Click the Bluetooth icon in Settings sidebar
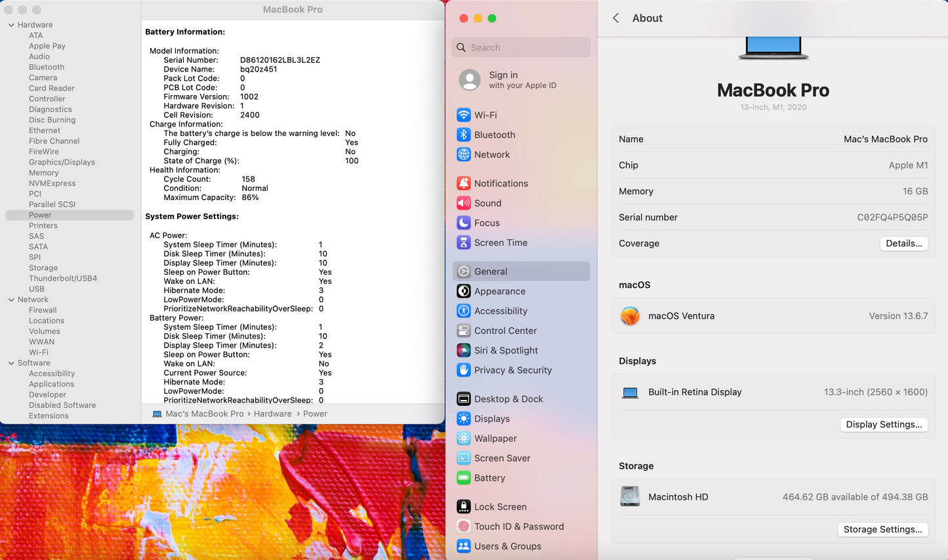Screen dimensions: 948x560 [x=464, y=134]
